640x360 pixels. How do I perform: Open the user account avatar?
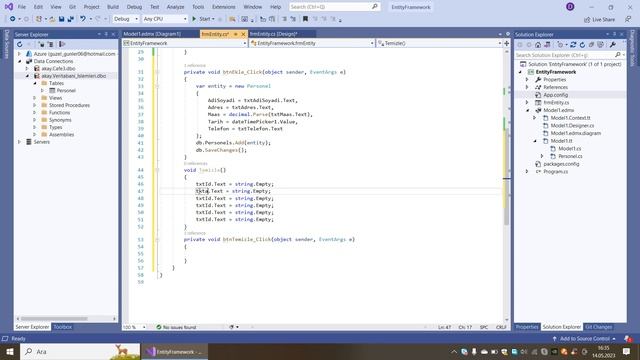pyautogui.click(x=570, y=7)
